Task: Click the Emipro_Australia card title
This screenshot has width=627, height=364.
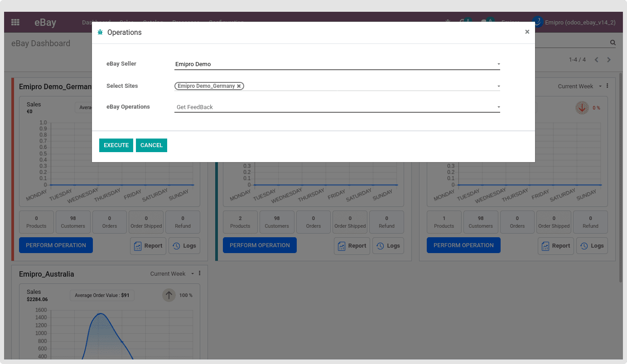Action: click(x=46, y=274)
